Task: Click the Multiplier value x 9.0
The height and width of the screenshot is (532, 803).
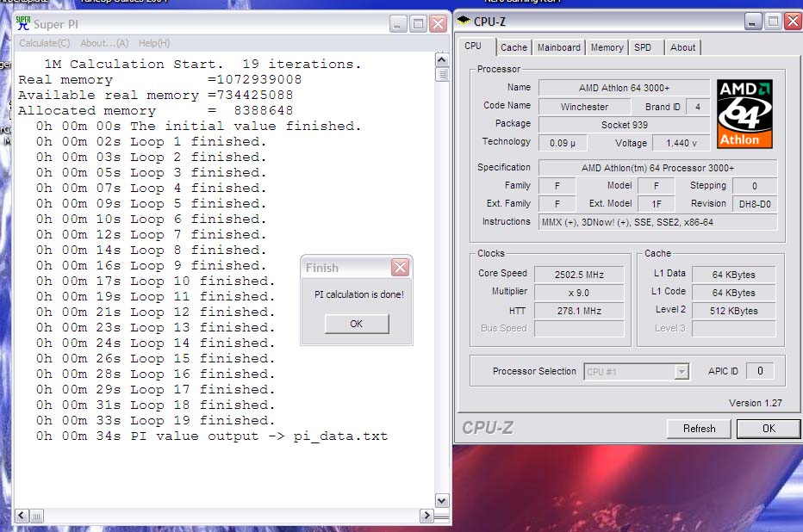Action: point(579,293)
